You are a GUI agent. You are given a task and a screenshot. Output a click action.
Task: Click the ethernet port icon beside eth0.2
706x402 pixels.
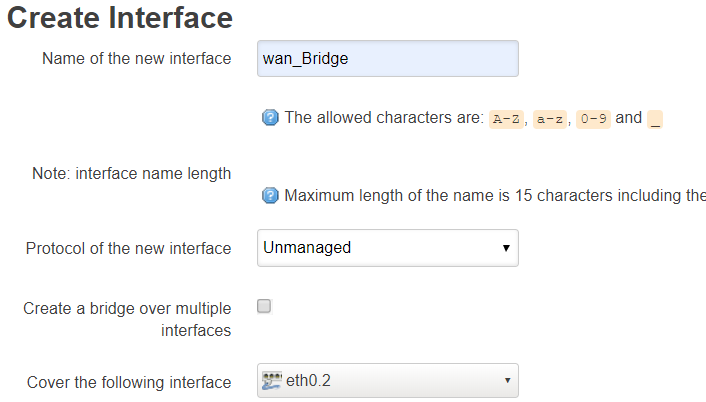point(271,381)
